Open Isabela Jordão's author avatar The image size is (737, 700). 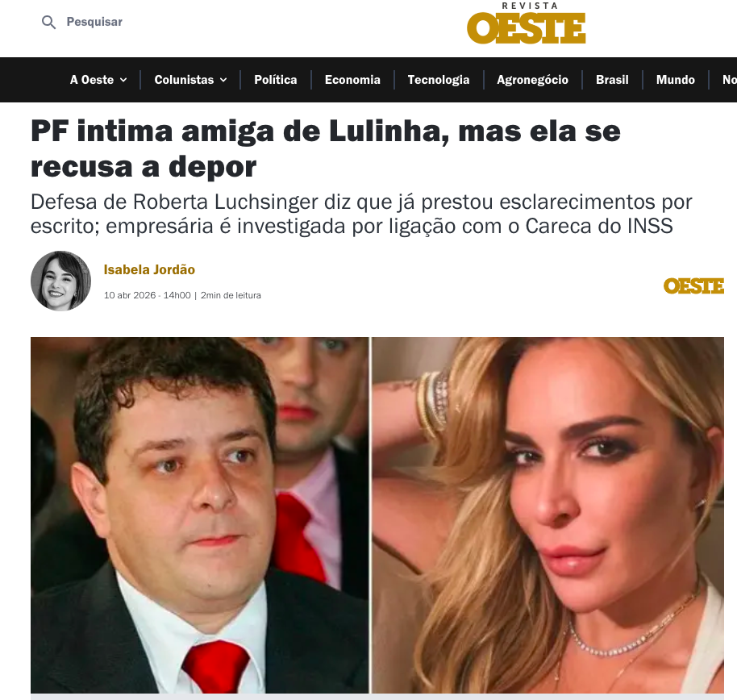60,281
